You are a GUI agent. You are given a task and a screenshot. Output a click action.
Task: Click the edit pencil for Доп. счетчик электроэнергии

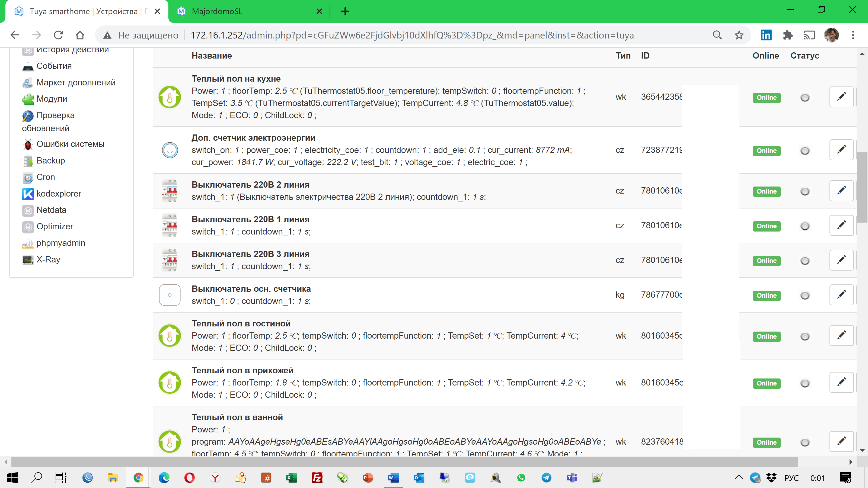point(842,150)
